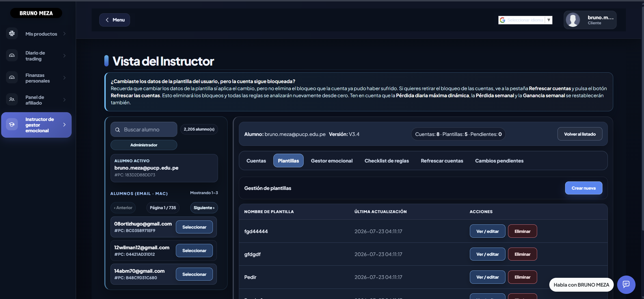The height and width of the screenshot is (299, 644).
Task: Open the Checklist de reglas tab
Action: coord(386,161)
